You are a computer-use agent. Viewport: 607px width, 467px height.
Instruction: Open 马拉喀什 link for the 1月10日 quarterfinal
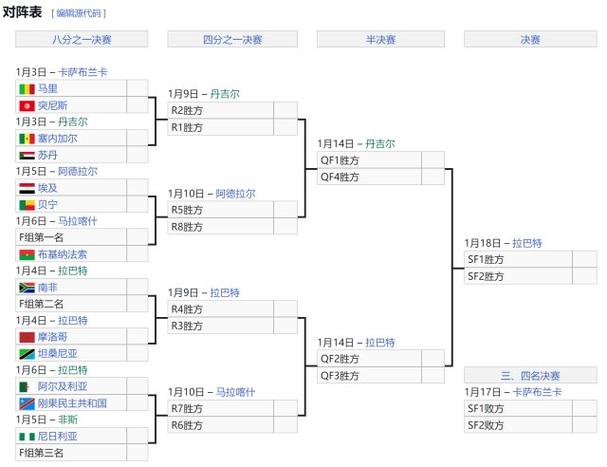pyautogui.click(x=235, y=391)
